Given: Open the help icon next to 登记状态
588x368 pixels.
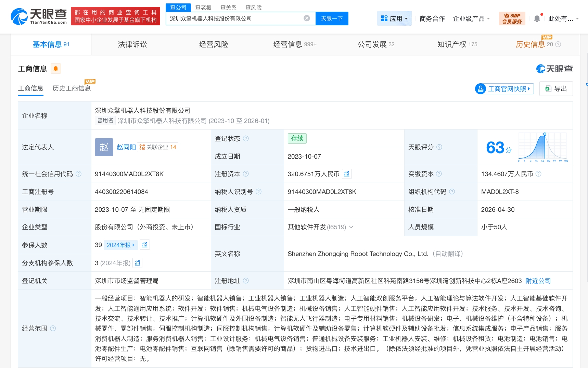Looking at the screenshot, I should coord(246,138).
